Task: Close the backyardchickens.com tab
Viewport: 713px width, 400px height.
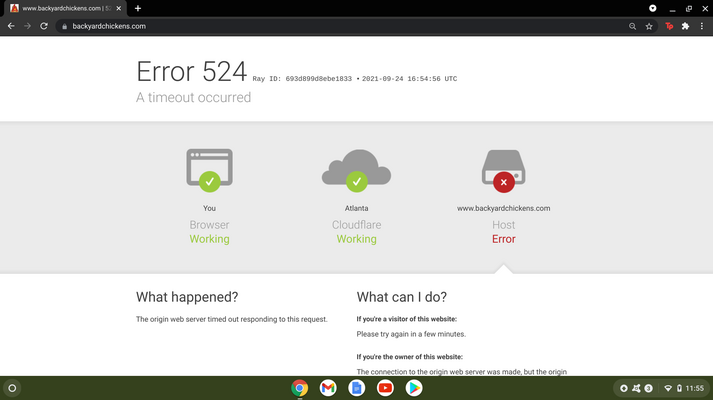Action: click(x=119, y=8)
